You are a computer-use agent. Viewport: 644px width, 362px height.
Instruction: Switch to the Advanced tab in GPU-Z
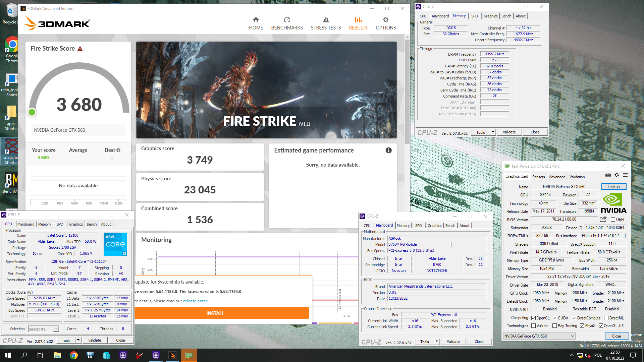[557, 177]
